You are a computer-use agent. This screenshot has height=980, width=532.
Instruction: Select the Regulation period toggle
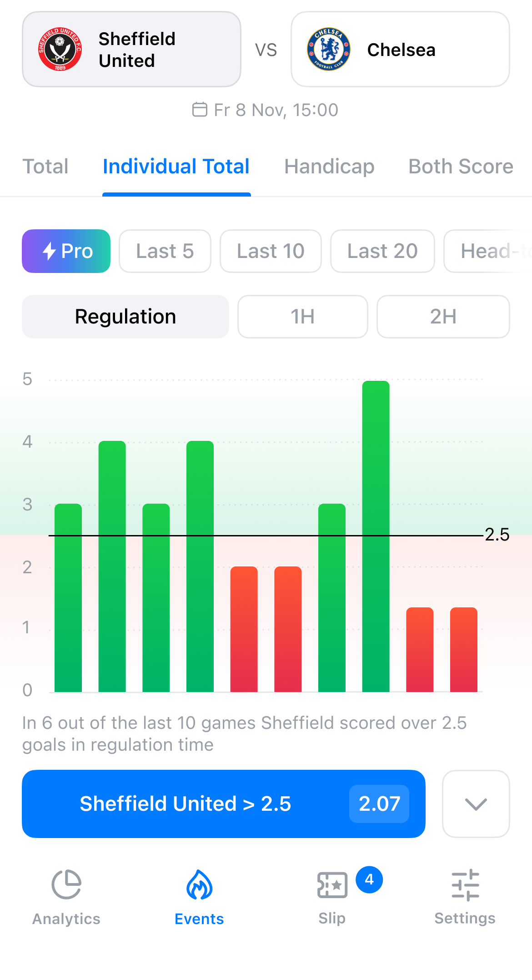125,317
